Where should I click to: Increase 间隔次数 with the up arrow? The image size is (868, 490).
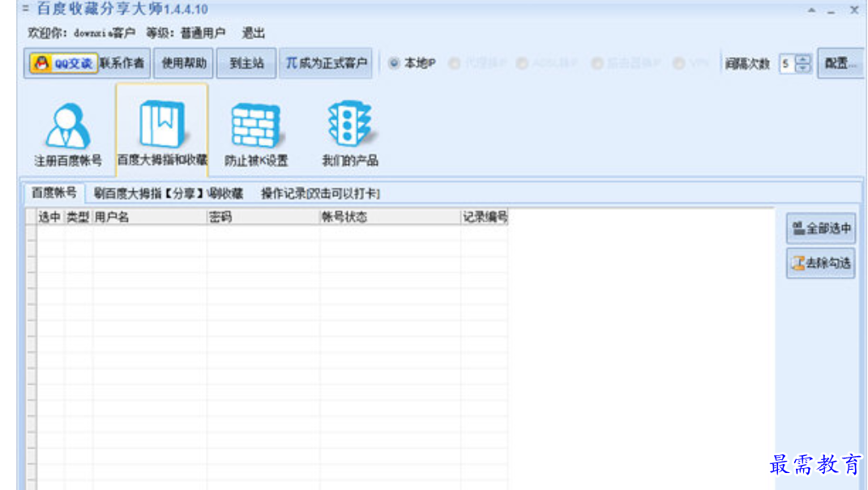(x=802, y=59)
